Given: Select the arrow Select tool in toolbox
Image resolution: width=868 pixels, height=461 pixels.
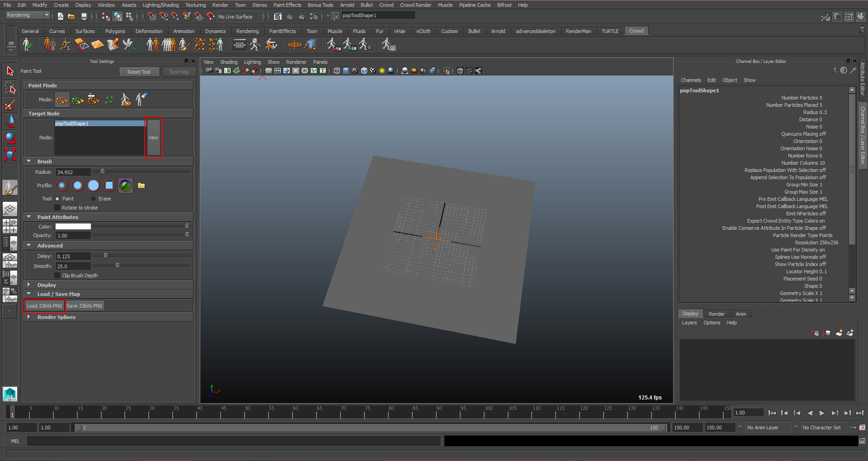Looking at the screenshot, I should tap(10, 71).
